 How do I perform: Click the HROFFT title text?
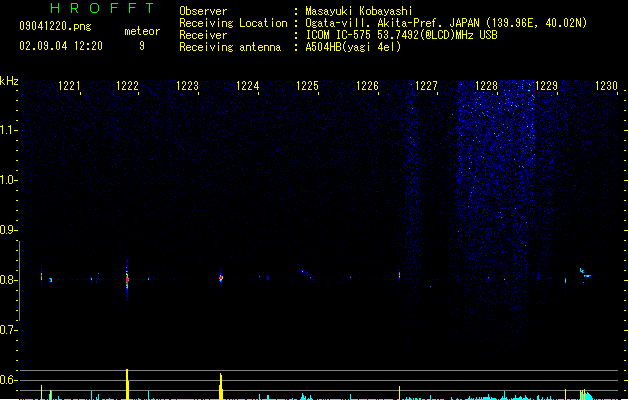103,8
